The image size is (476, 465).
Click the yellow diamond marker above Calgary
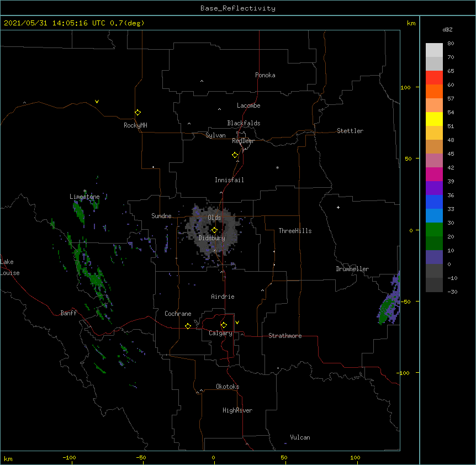pyautogui.click(x=224, y=325)
